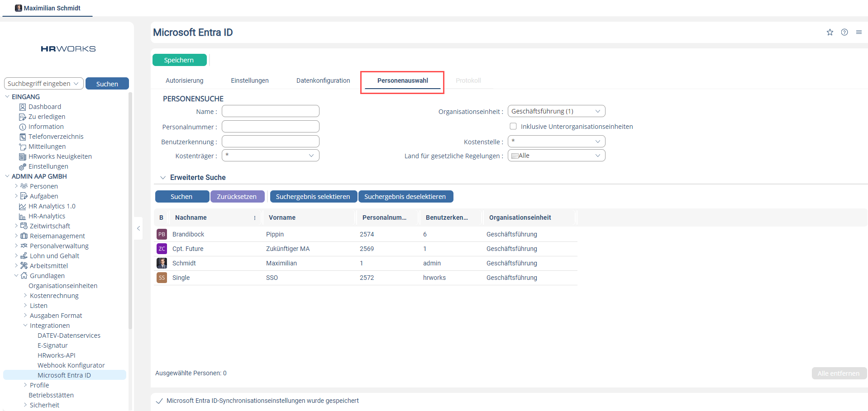This screenshot has width=868, height=411.
Task: Click the Mitteilungen icon
Action: pos(23,146)
